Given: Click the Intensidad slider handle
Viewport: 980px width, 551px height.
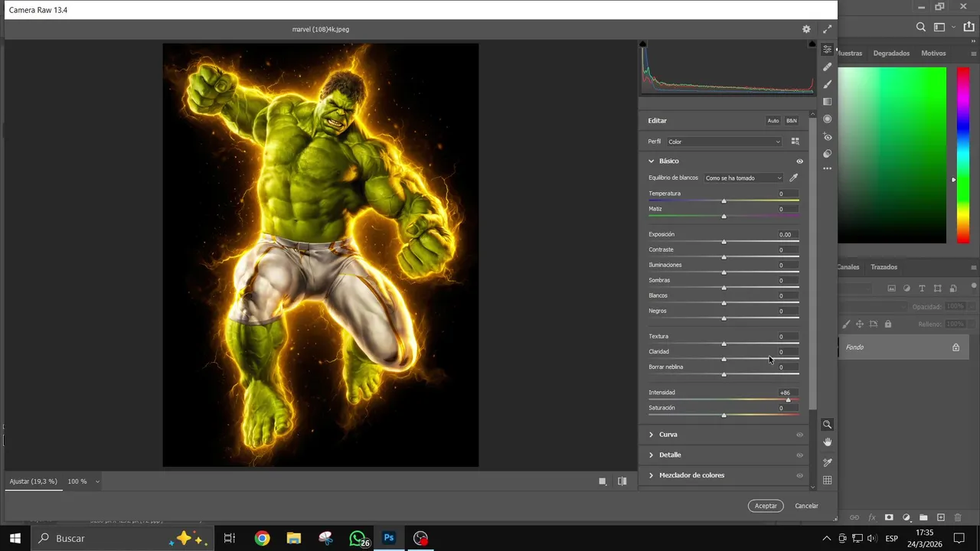Looking at the screenshot, I should pyautogui.click(x=788, y=399).
